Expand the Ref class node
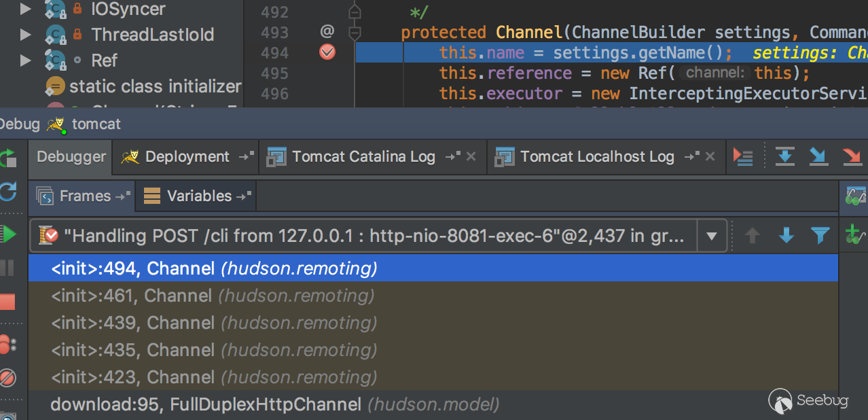This screenshot has height=420, width=868. click(x=26, y=60)
